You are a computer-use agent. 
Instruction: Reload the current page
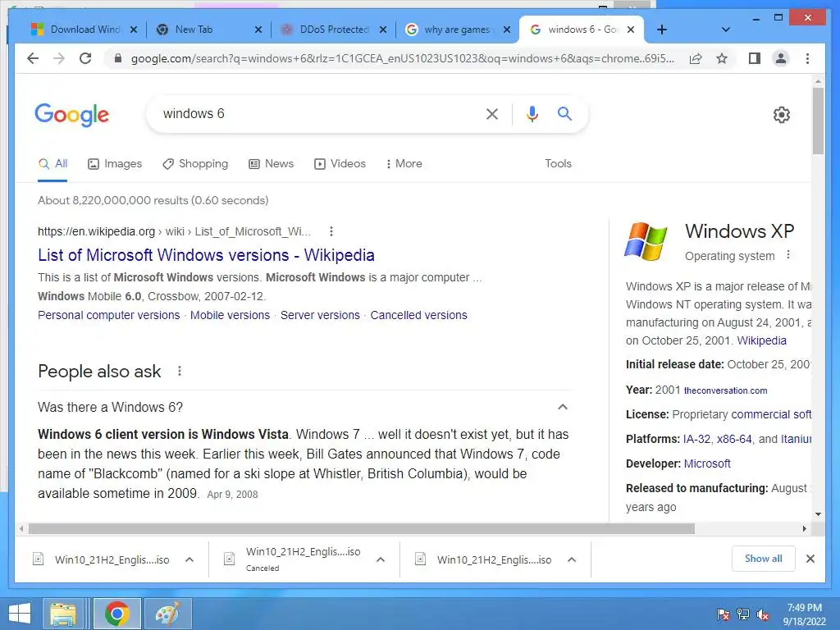coord(85,58)
